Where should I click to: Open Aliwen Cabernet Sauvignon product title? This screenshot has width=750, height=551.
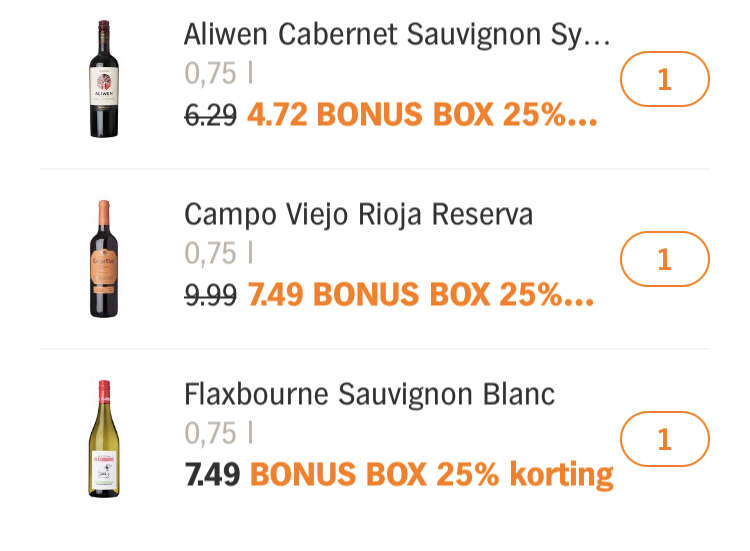[x=397, y=34]
